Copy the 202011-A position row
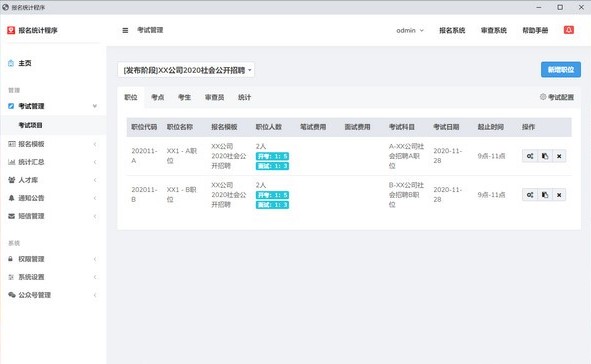The height and width of the screenshot is (364, 591). pos(545,156)
